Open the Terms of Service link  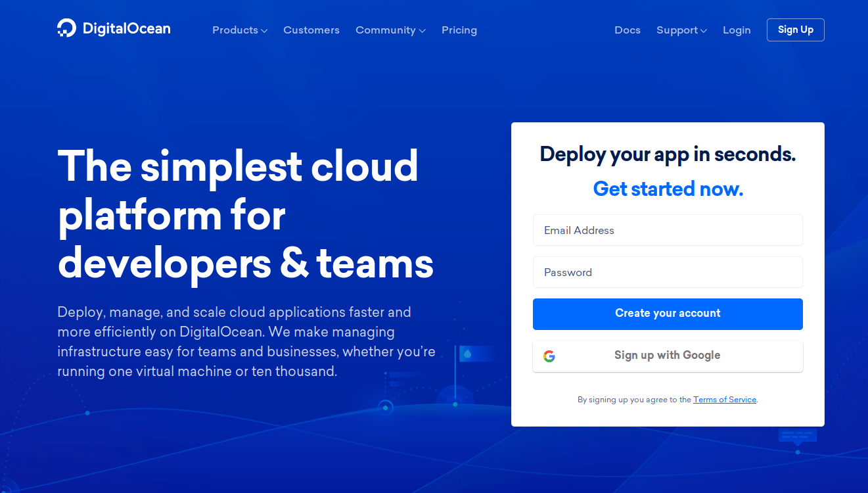[x=725, y=400]
